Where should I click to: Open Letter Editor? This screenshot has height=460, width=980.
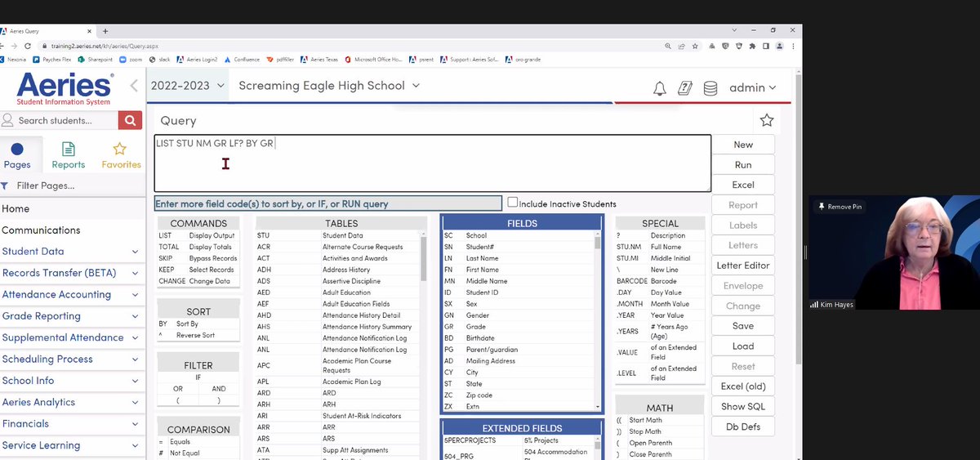coord(743,266)
